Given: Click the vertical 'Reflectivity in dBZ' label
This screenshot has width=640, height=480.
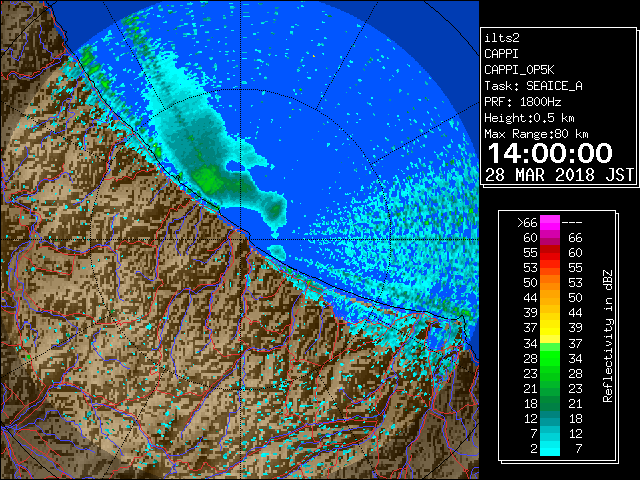Looking at the screenshot, I should click(607, 336).
